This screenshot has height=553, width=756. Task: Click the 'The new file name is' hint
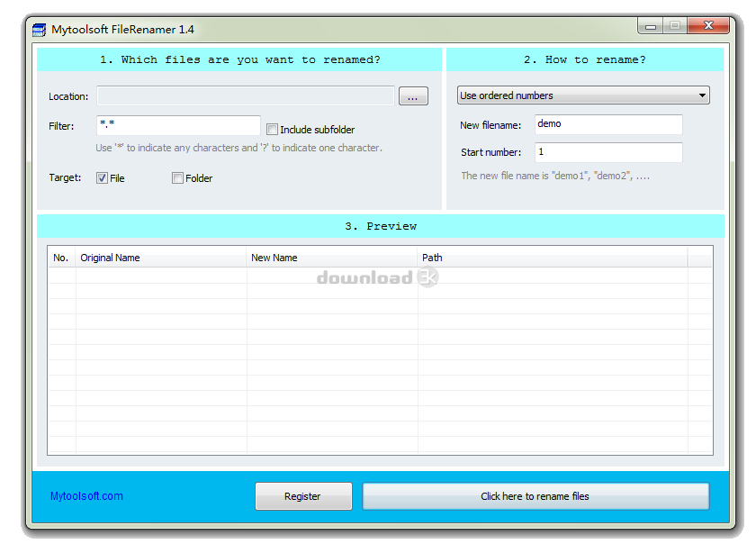pos(555,177)
